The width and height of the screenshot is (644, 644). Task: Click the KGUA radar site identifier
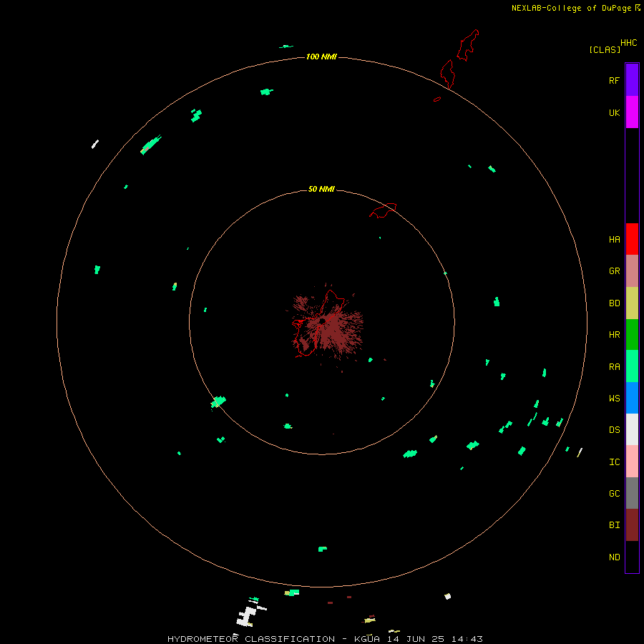367,639
